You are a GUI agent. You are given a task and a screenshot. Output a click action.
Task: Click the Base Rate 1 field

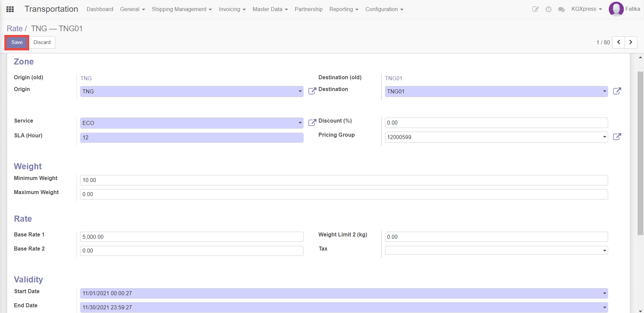point(192,237)
